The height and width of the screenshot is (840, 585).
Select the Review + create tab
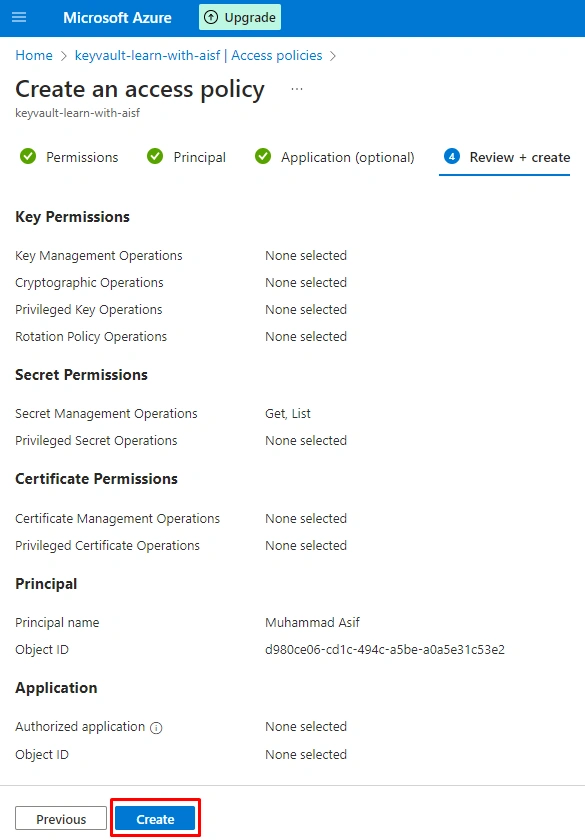point(505,157)
